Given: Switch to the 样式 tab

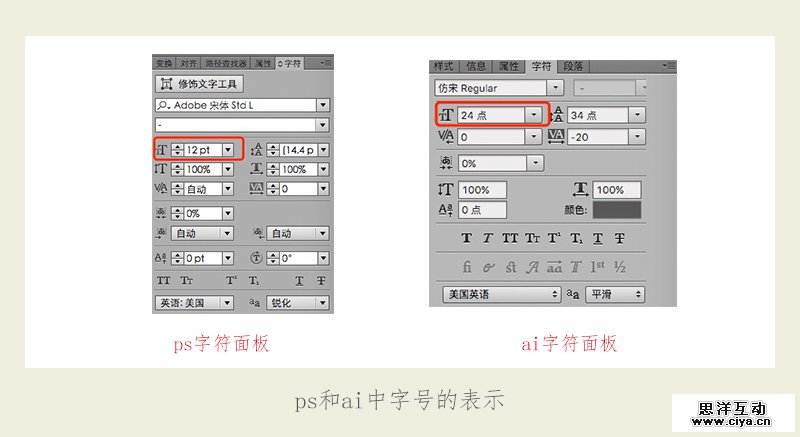Looking at the screenshot, I should (443, 66).
